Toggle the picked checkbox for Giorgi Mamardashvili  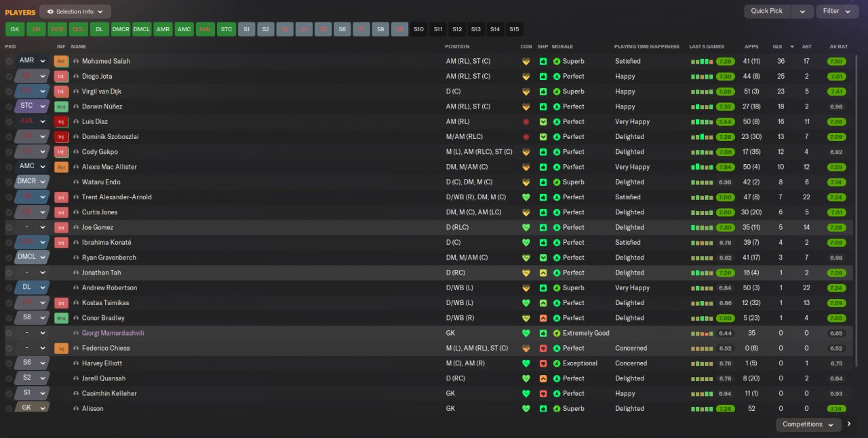pos(9,333)
